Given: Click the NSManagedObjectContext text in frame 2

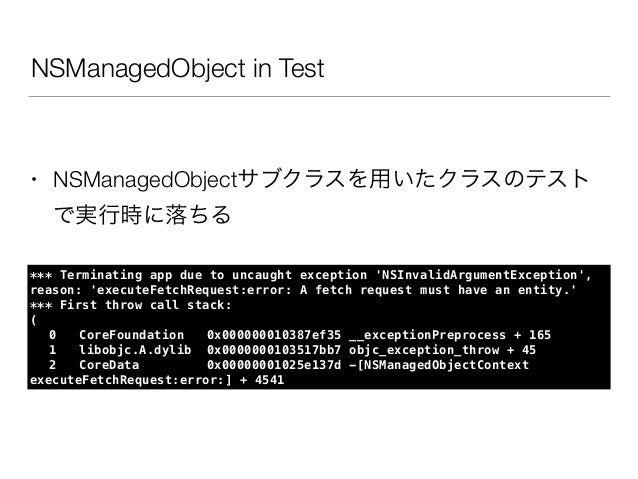Looking at the screenshot, I should [446, 365].
